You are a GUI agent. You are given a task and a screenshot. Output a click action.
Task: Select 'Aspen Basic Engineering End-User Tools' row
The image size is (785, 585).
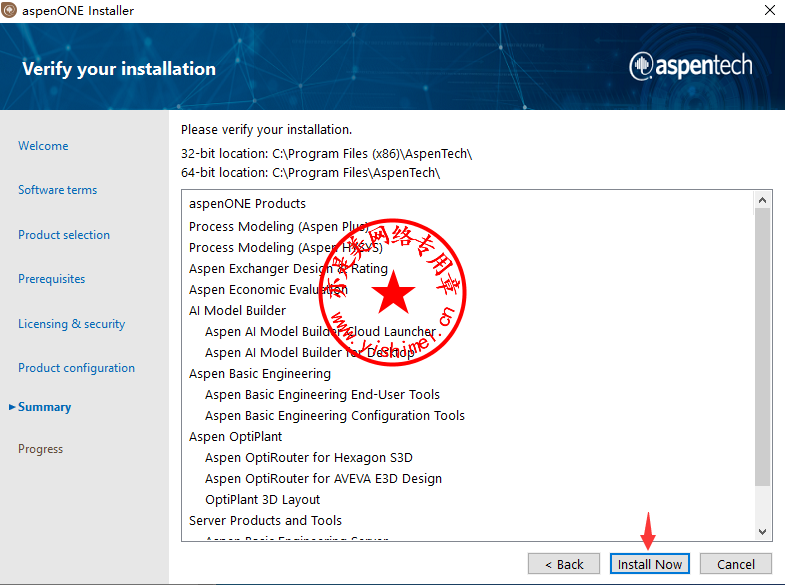(322, 395)
